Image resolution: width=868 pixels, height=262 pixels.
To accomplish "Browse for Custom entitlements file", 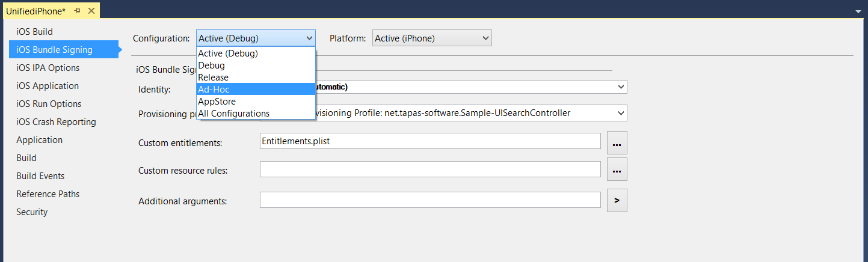I will point(617,142).
